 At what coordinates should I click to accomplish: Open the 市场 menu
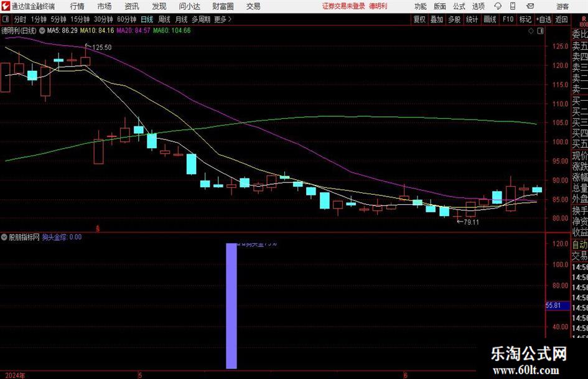pyautogui.click(x=105, y=6)
